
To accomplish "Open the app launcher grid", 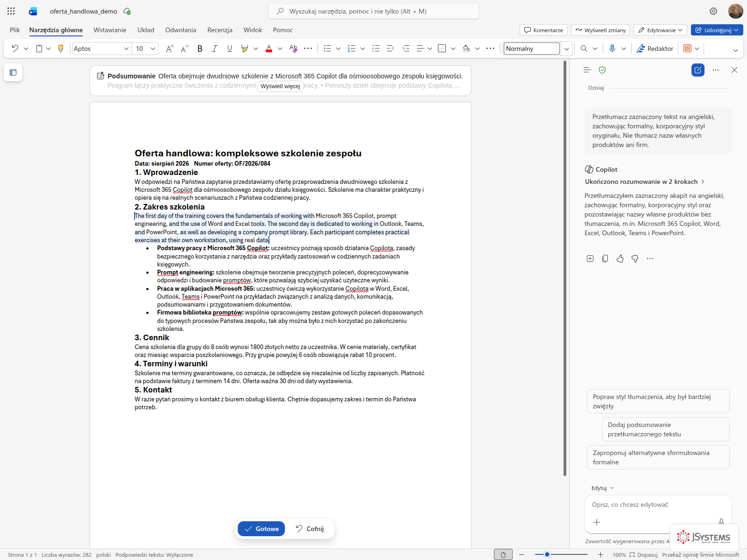I will click(11, 11).
